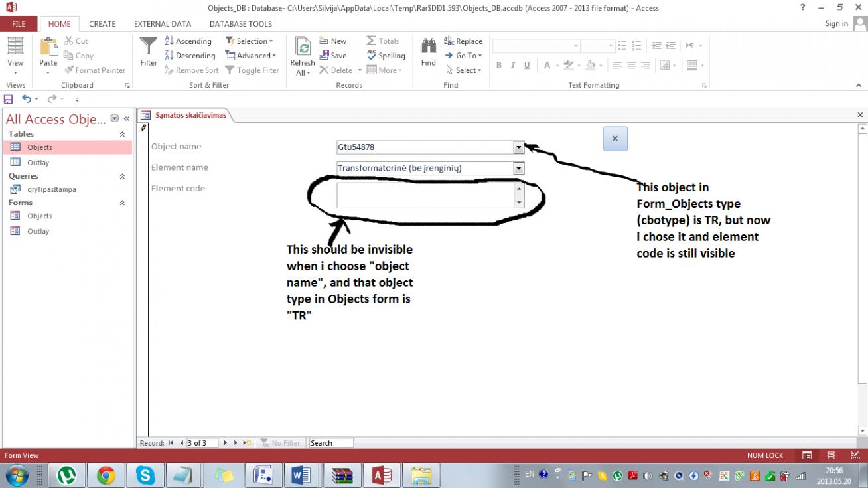
Task: Collapse the Tables group in navigation pane
Action: (x=122, y=134)
